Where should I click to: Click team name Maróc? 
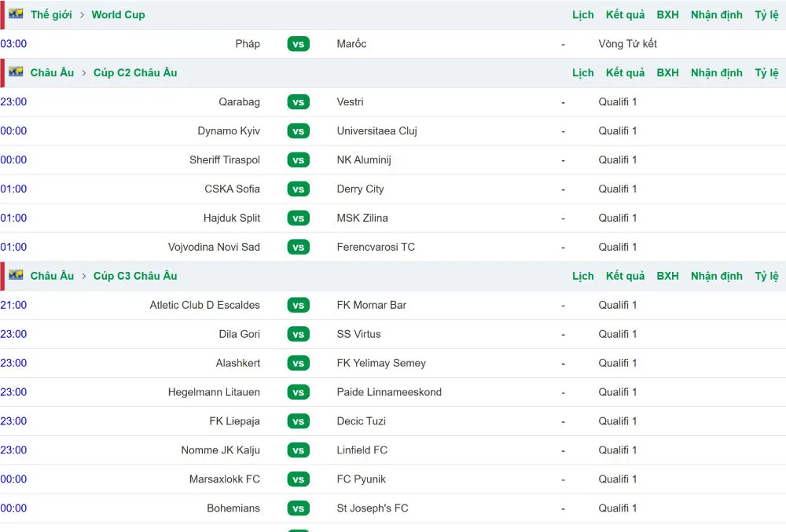351,44
